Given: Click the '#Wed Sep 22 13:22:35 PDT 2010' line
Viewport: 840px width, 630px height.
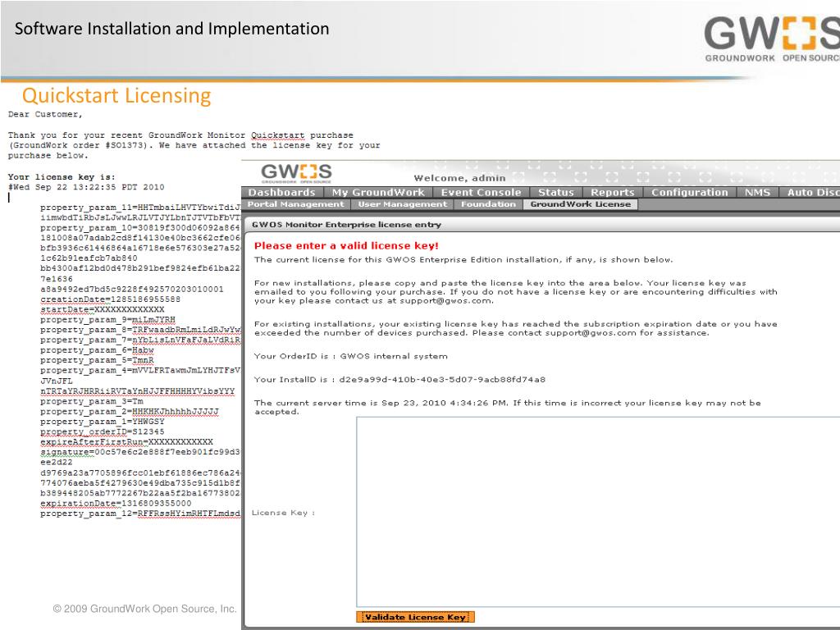Looking at the screenshot, I should click(86, 187).
